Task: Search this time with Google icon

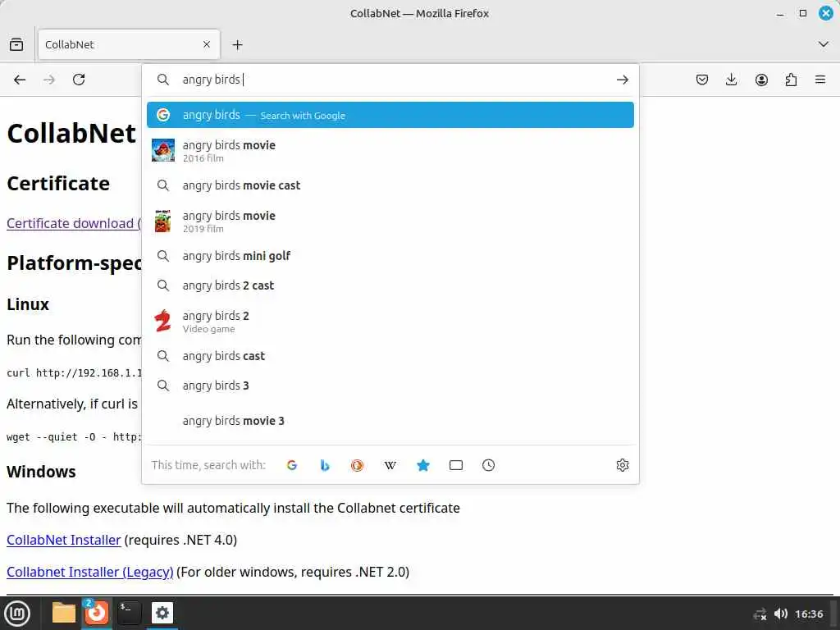Action: [292, 465]
